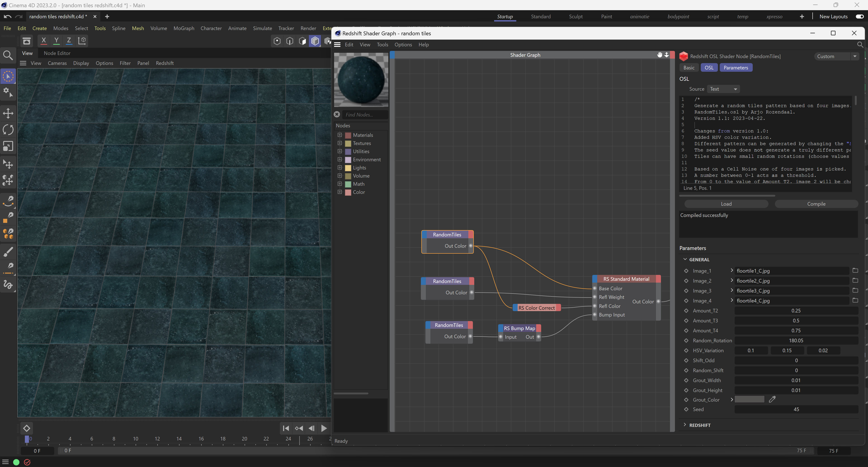
Task: Select the Move tool in left toolbar
Action: click(x=8, y=113)
